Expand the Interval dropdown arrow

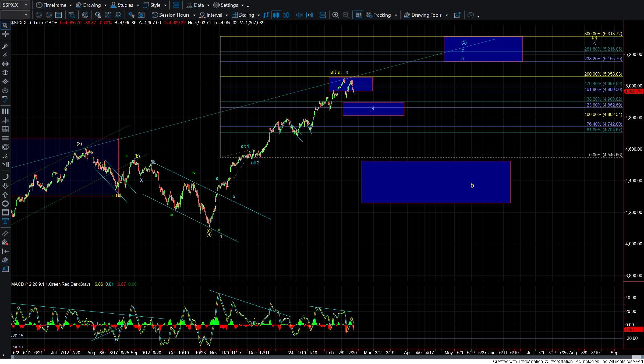point(227,15)
